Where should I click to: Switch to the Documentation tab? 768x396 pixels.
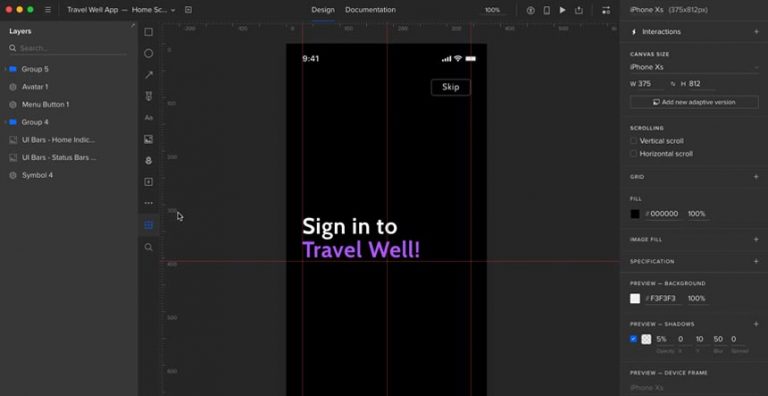(370, 10)
